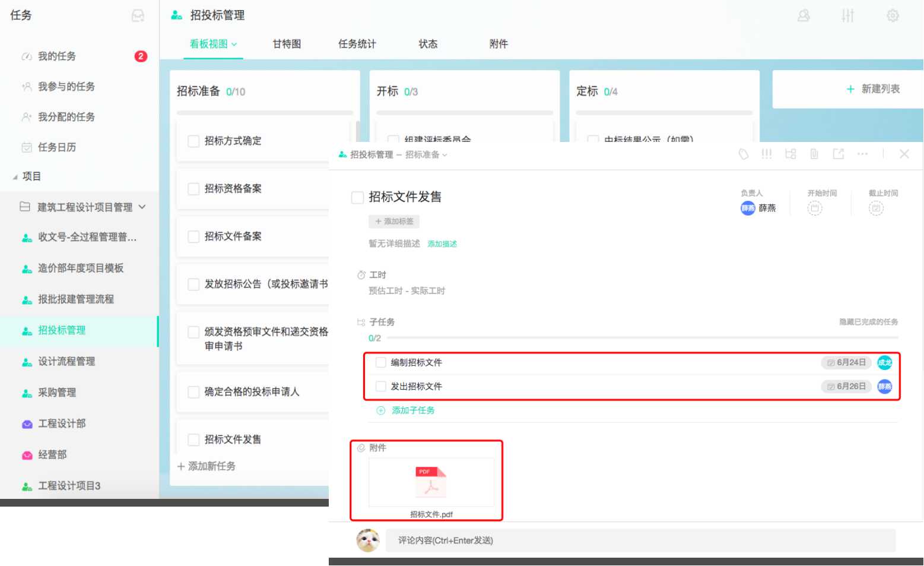This screenshot has width=924, height=566.
Task: Switch to the 甘特图 tab
Action: point(286,43)
